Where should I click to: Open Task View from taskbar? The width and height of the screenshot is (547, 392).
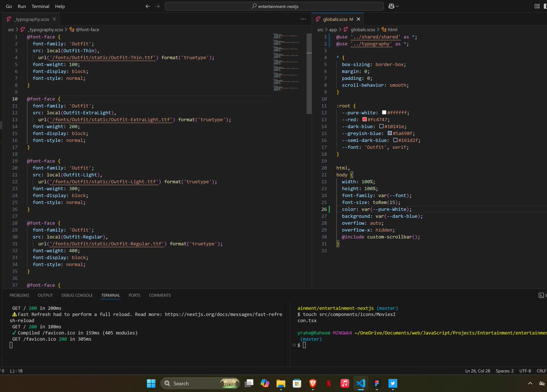[249, 383]
